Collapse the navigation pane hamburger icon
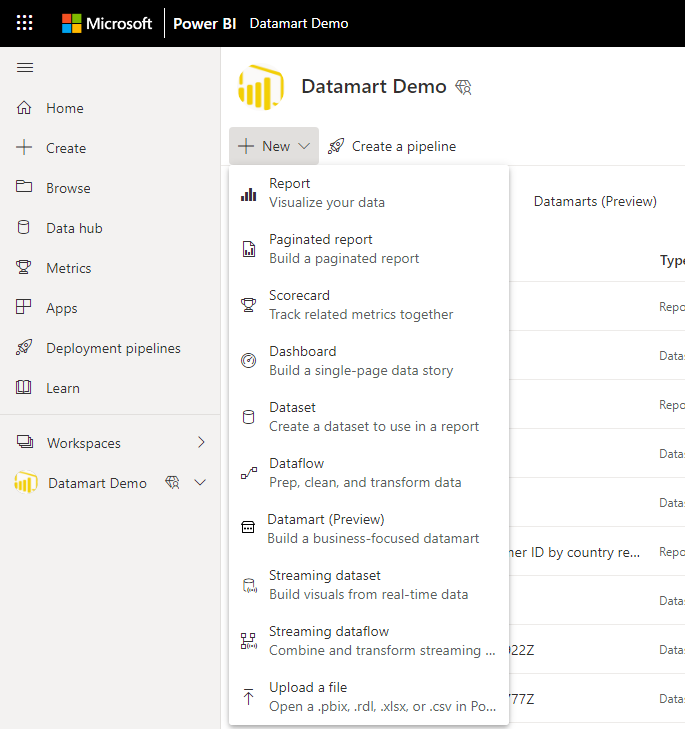 click(x=25, y=68)
